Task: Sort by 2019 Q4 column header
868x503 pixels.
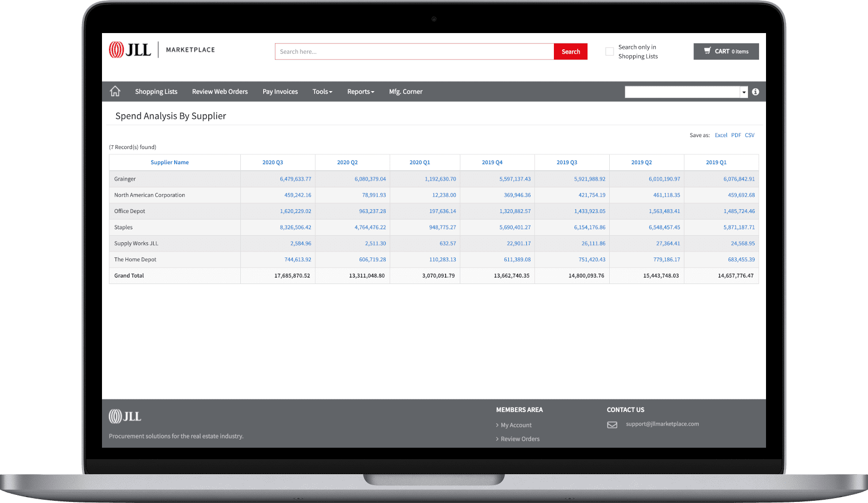Action: pyautogui.click(x=492, y=163)
